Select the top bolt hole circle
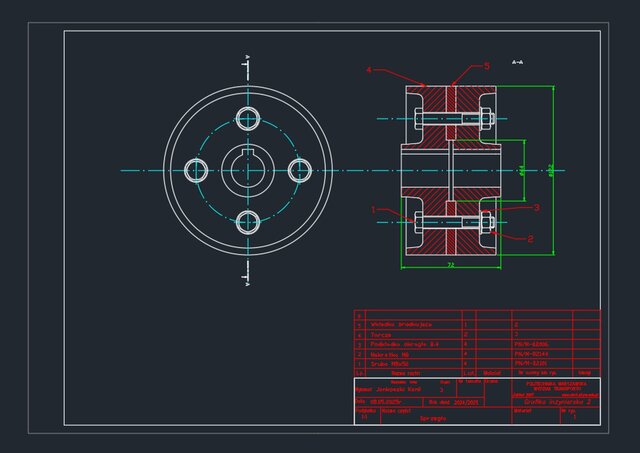The width and height of the screenshot is (640, 453). pyautogui.click(x=247, y=118)
